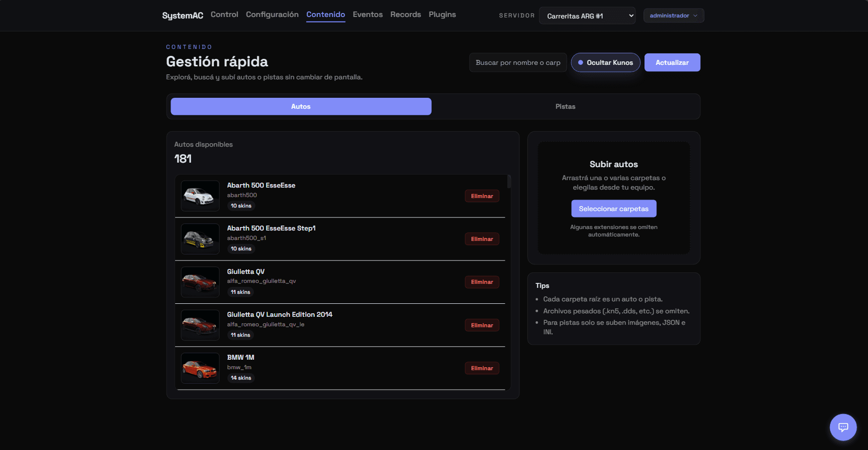868x450 pixels.
Task: Click Seleccionar carpetas button
Action: (614, 209)
